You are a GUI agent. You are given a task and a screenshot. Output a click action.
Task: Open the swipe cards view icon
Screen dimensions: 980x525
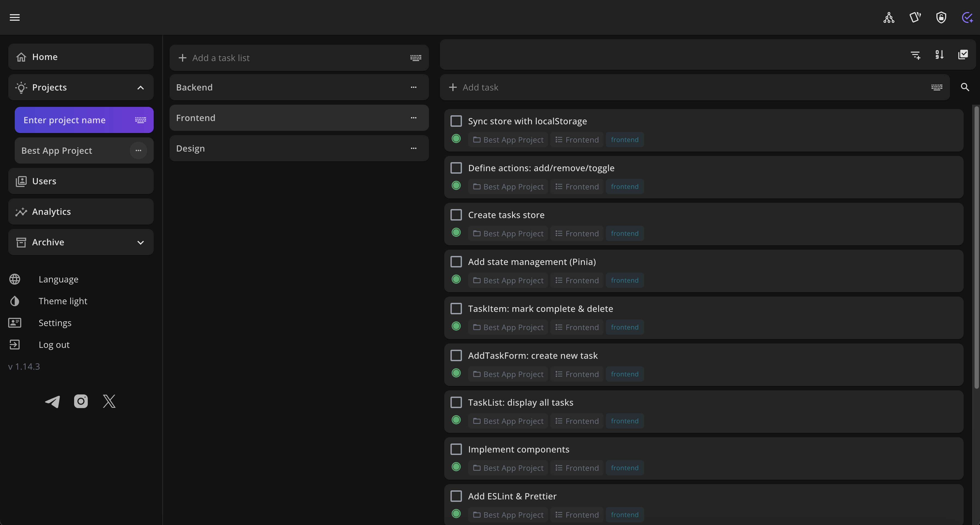tap(915, 17)
